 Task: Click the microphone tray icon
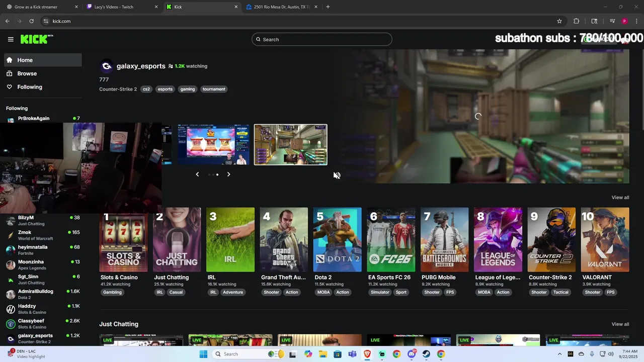592,354
